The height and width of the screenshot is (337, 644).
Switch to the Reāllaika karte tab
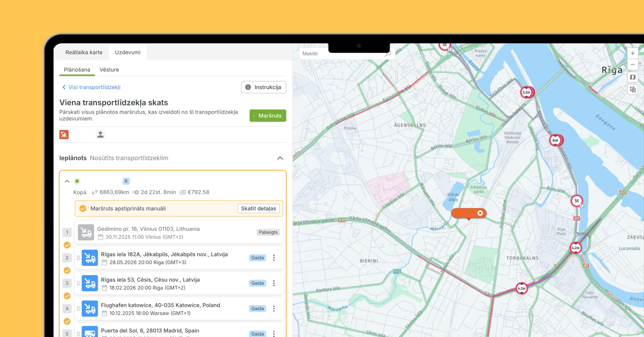pos(84,52)
